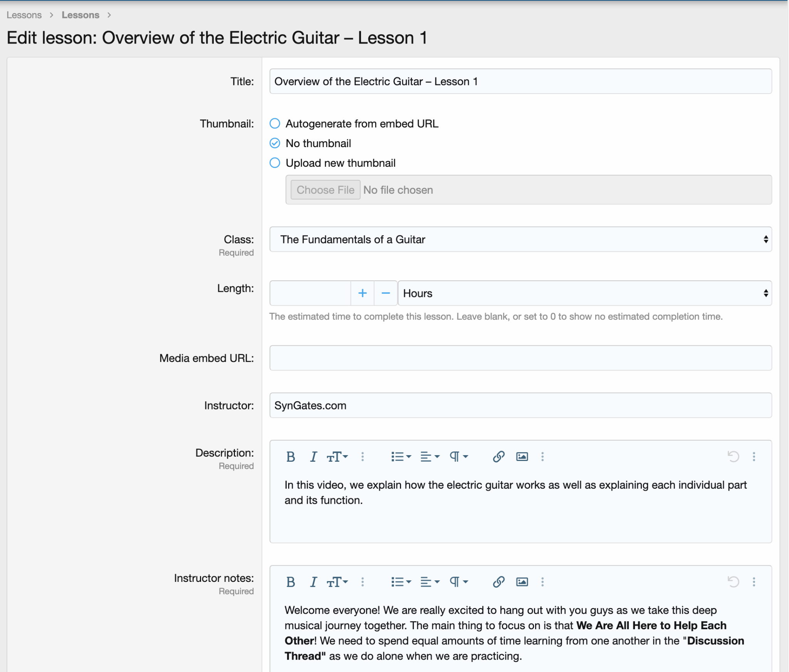This screenshot has width=789, height=672.
Task: Choose Upload new thumbnail option
Action: (275, 163)
